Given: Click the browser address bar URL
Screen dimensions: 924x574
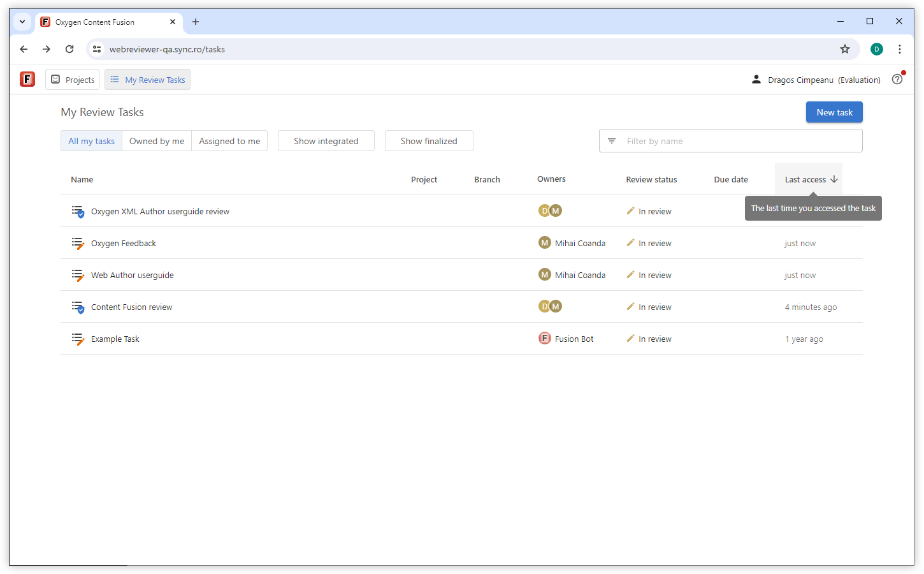Looking at the screenshot, I should coord(167,49).
